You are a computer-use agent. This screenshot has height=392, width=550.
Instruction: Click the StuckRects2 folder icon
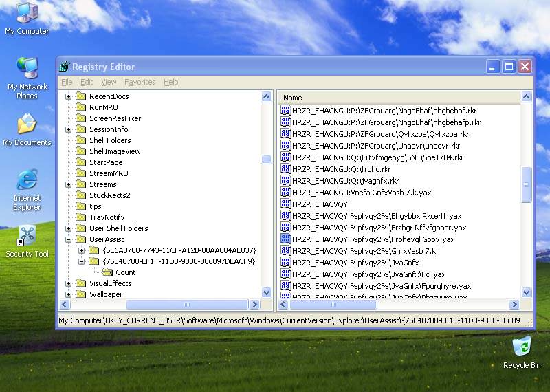(81, 195)
